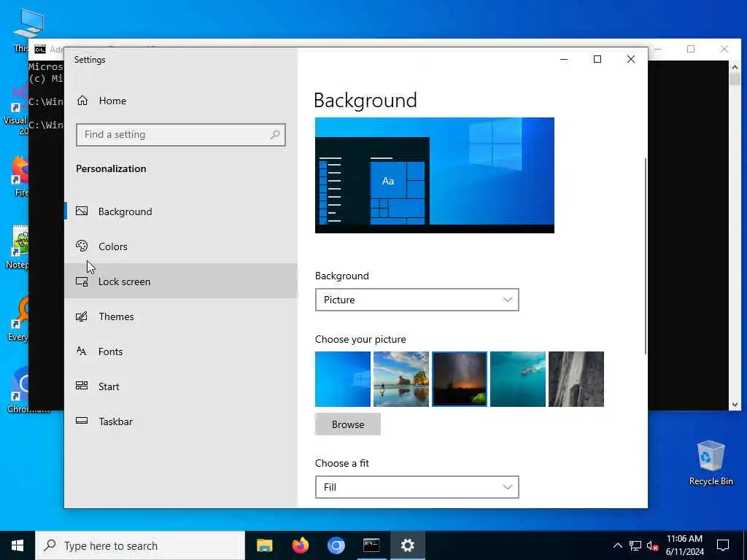Go to the Background settings page
The width and height of the screenshot is (747, 560).
tap(181, 211)
